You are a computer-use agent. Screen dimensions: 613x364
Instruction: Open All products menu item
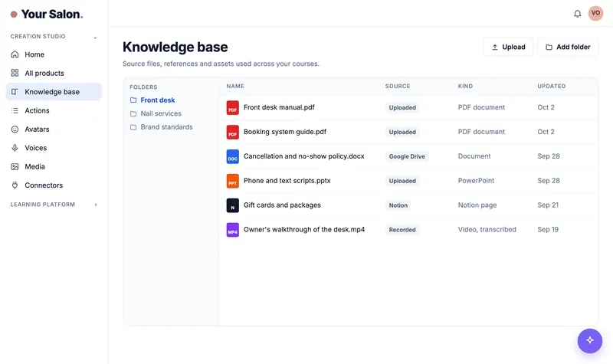pyautogui.click(x=54, y=73)
